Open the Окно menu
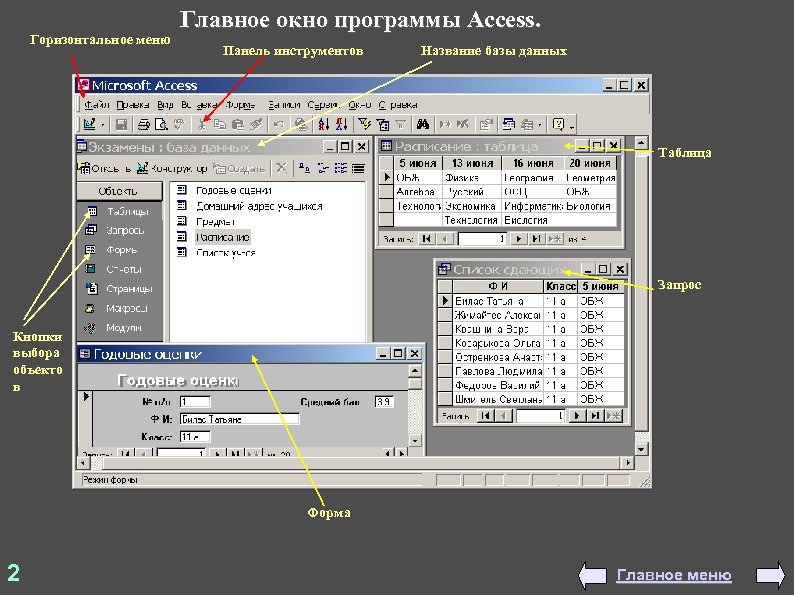Viewport: 794px width, 595px height. [360, 105]
